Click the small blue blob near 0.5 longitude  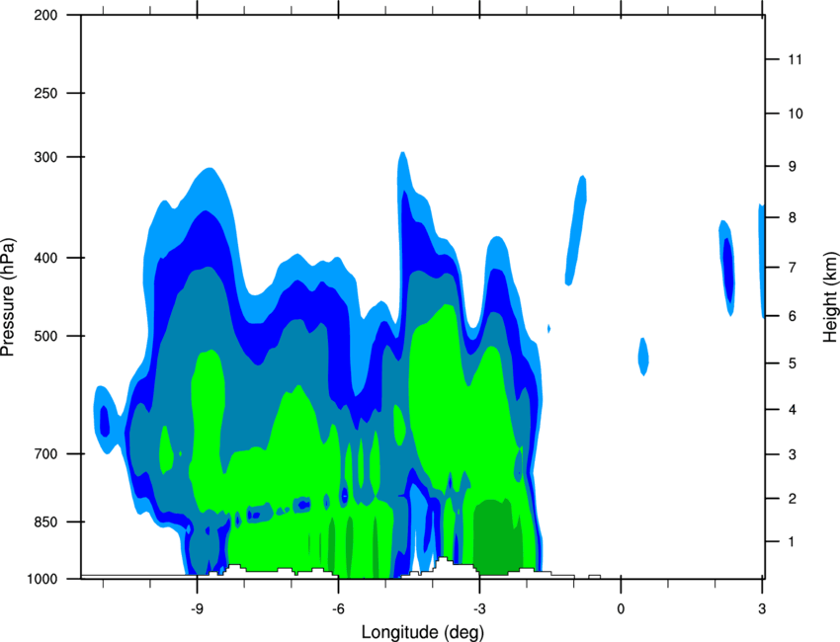point(643,357)
